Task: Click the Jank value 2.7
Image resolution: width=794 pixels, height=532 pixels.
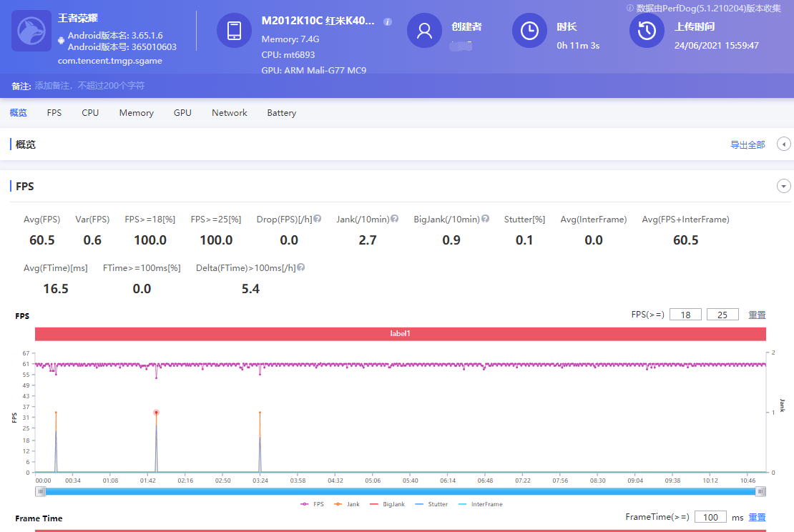Action: coord(368,240)
